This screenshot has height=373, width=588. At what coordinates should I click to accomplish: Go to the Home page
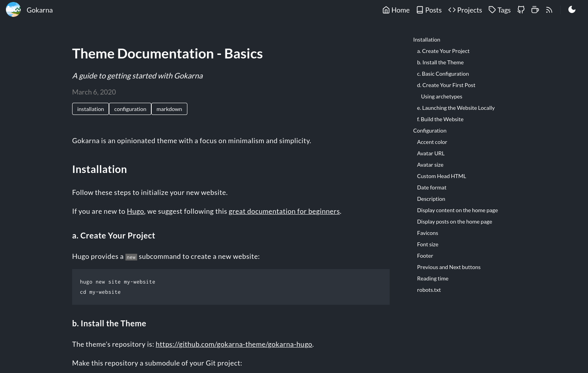pos(396,10)
